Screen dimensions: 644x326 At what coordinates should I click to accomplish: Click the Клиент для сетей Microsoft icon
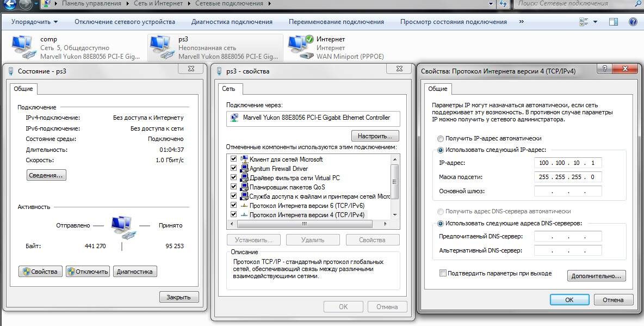pos(244,159)
